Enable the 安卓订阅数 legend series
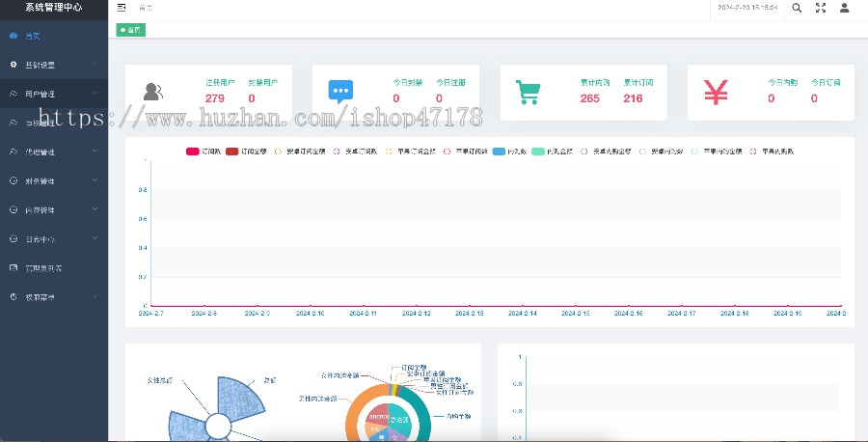The image size is (868, 442). [x=355, y=152]
